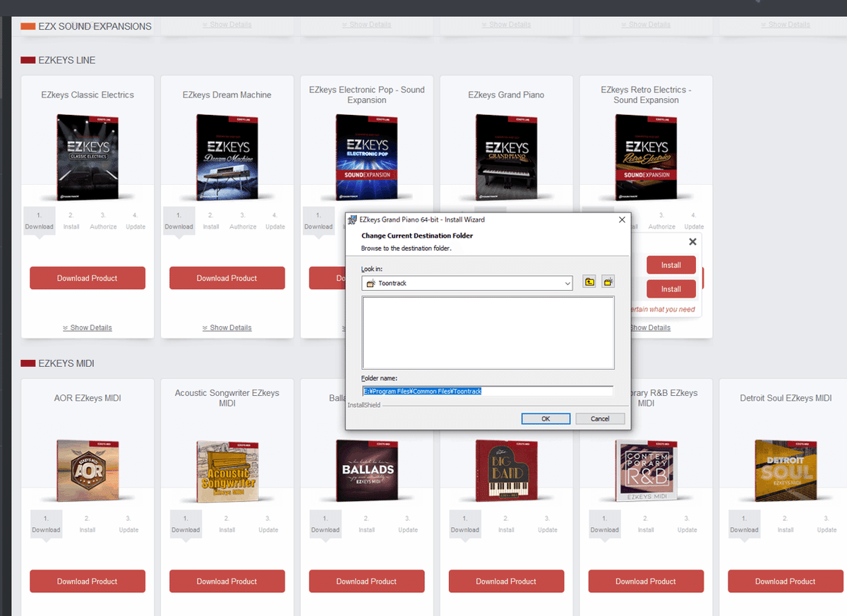Screen dimensions: 847x616
Task: Select step 2 Install on Ballads MIDI
Action: coord(367,524)
